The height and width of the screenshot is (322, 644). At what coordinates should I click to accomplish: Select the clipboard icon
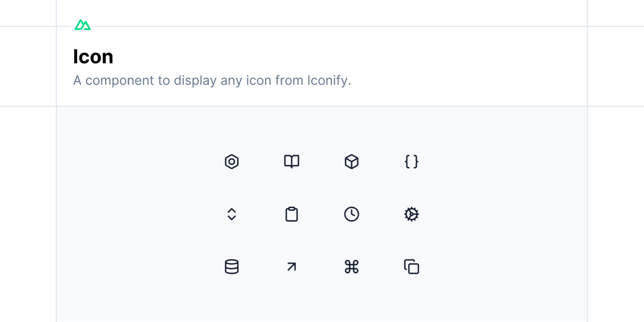[x=291, y=214]
